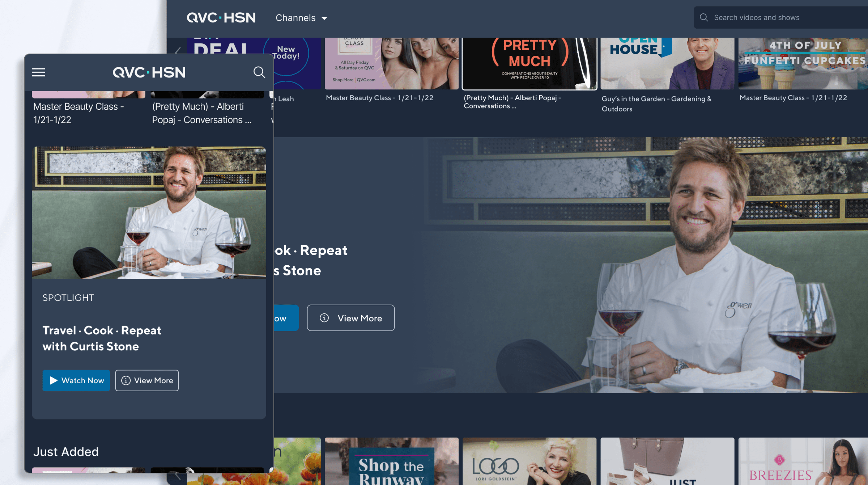The width and height of the screenshot is (868, 485).
Task: Open the Shop the Runway thumbnail
Action: click(392, 461)
